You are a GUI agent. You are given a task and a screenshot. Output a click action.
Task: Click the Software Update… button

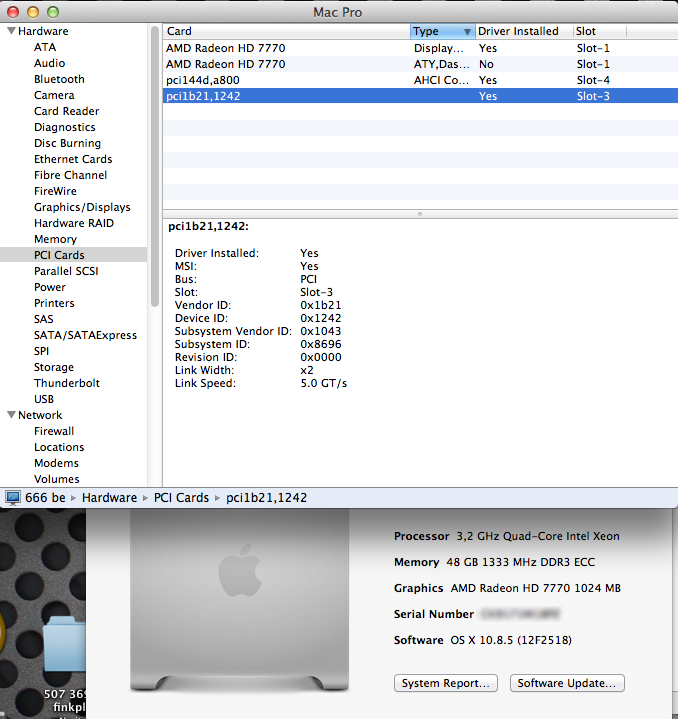click(x=567, y=683)
